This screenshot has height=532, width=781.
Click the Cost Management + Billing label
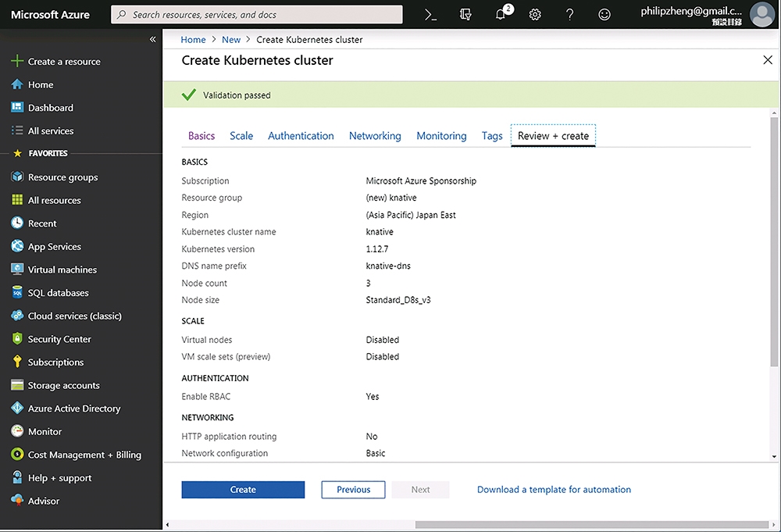click(84, 455)
